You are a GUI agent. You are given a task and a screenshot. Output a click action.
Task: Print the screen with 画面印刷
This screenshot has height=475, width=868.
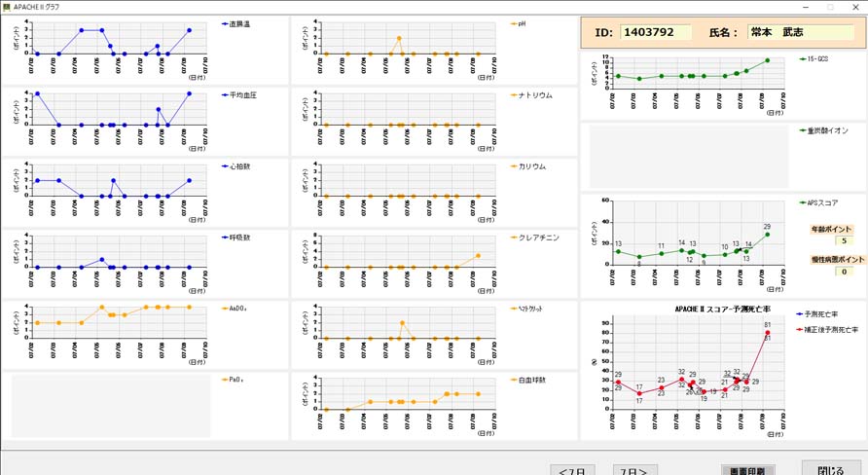(748, 470)
